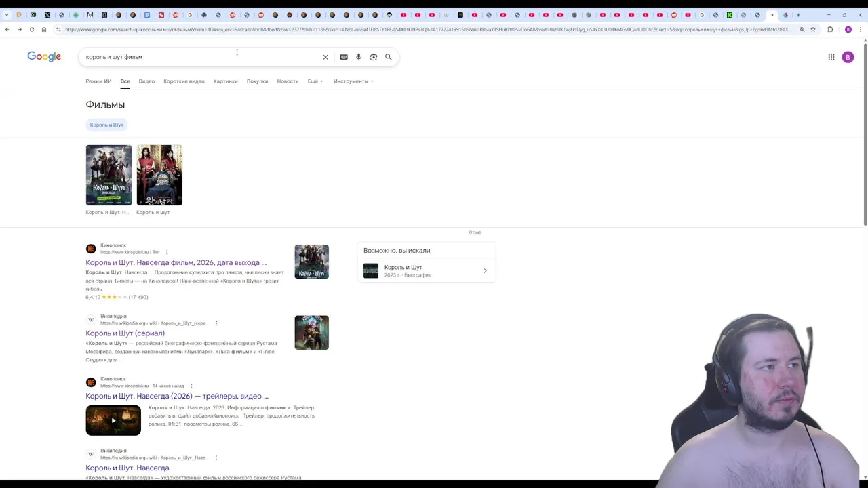Open the 'Король и Шут: Н...' movie poster
This screenshot has height=488, width=868.
pos(108,175)
